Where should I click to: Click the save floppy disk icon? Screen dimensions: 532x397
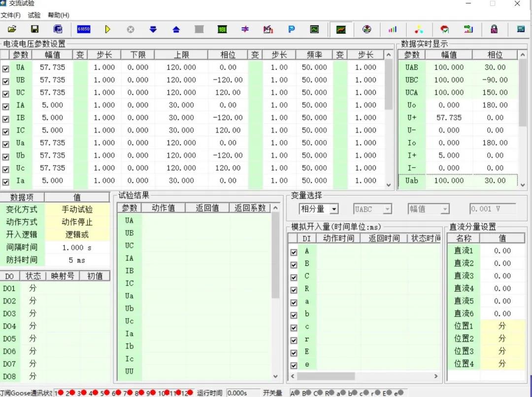[35, 30]
